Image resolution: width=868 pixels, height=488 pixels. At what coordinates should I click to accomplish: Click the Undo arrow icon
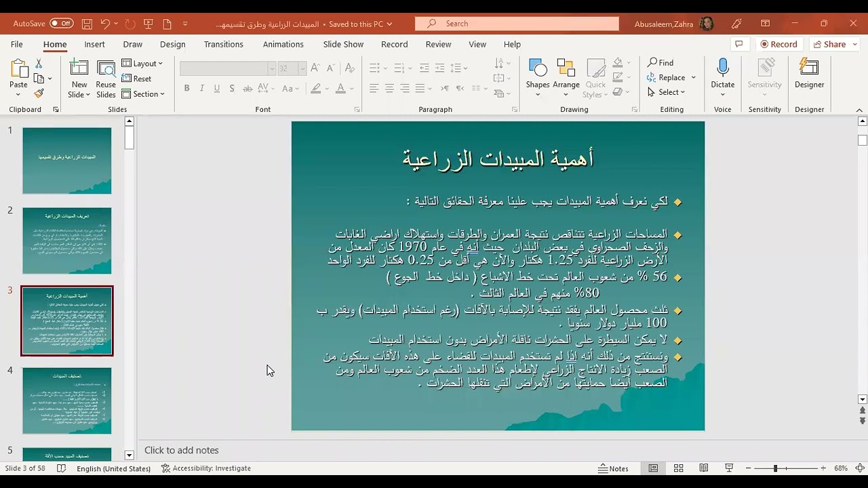(x=105, y=24)
